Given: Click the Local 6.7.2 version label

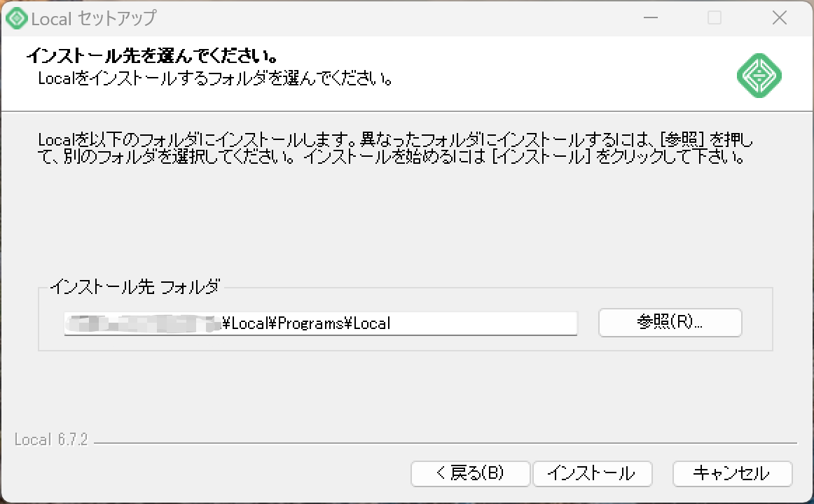Looking at the screenshot, I should [x=51, y=440].
